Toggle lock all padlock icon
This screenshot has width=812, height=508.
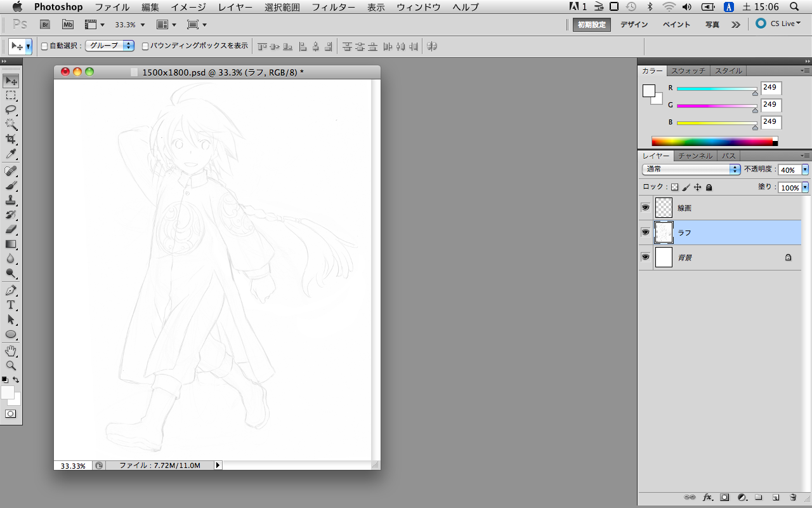tap(709, 187)
